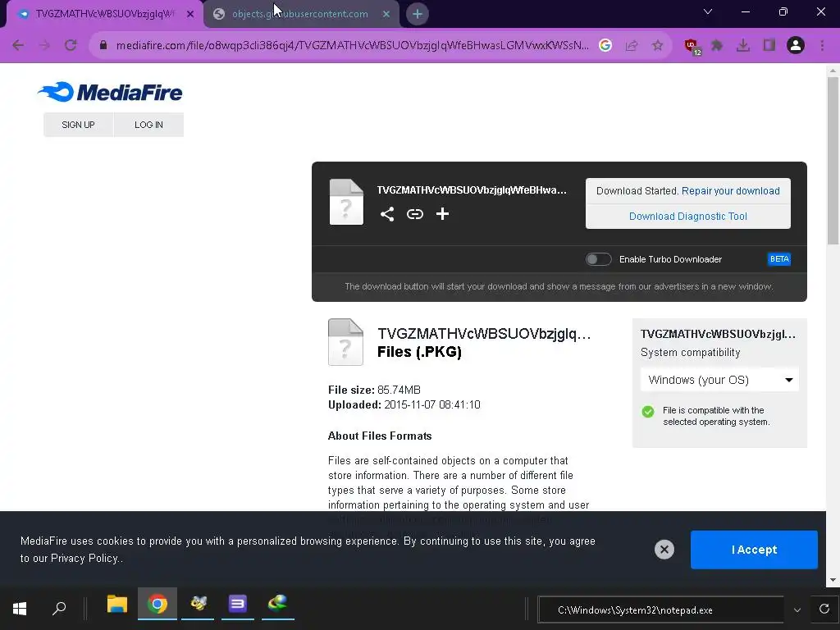Click the .PKG file type icon

pyautogui.click(x=345, y=342)
